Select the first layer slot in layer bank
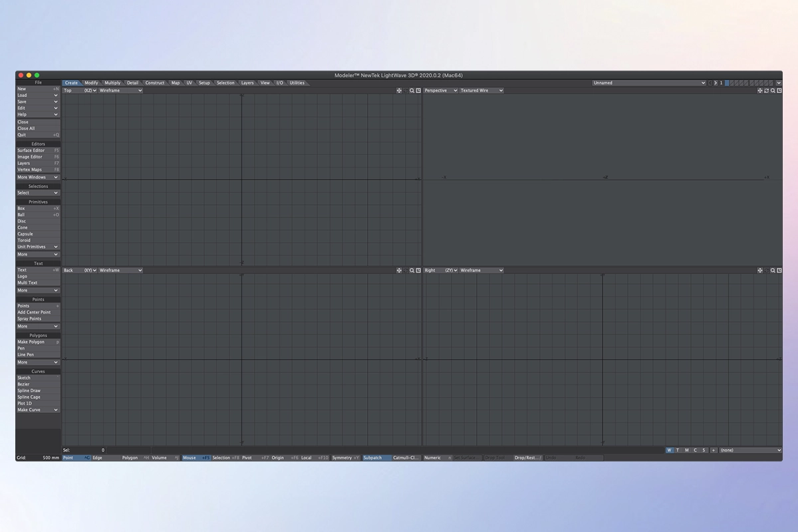This screenshot has width=798, height=532. (727, 83)
